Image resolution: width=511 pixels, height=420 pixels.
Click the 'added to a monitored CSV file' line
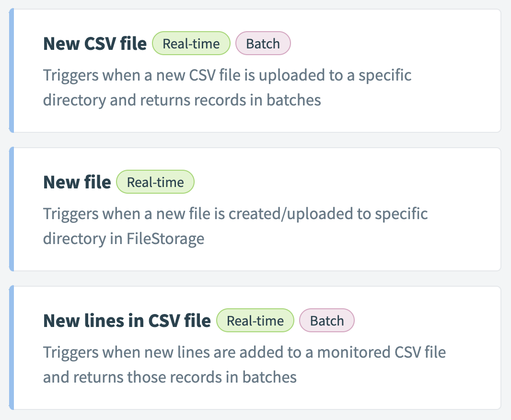(x=244, y=352)
